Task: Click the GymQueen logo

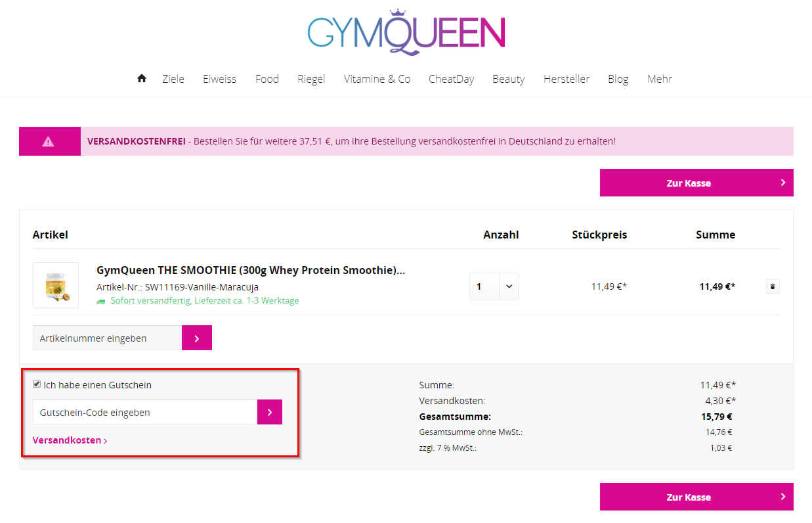Action: tap(406, 32)
